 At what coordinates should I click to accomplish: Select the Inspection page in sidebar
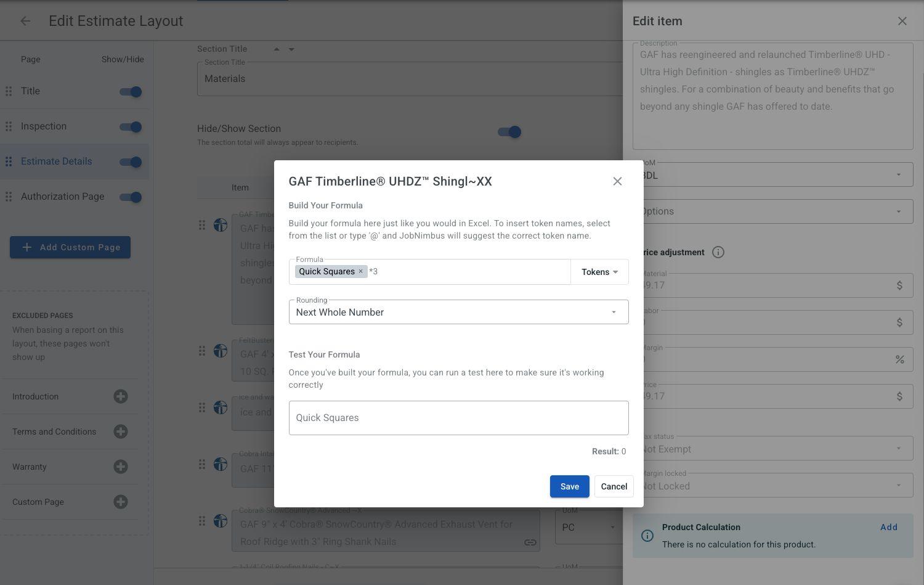tap(44, 126)
